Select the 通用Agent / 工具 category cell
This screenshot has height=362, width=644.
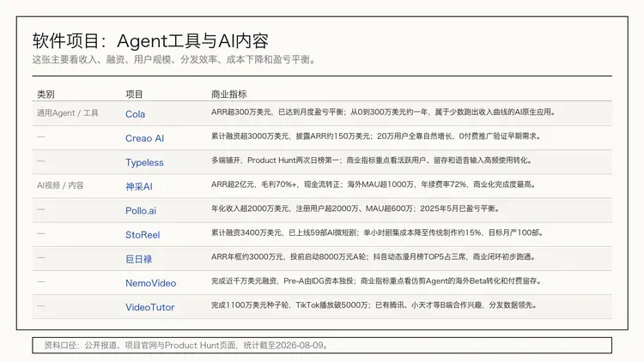pos(68,113)
